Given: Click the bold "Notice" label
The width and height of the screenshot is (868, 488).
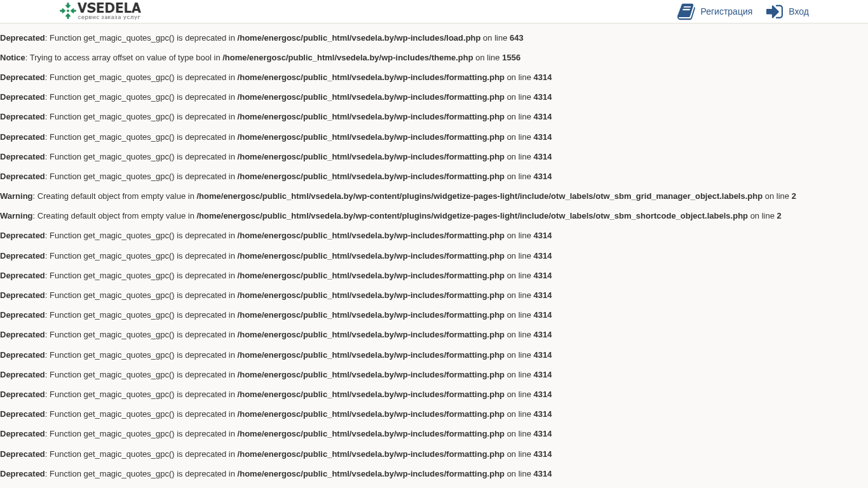Looking at the screenshot, I should [x=13, y=58].
